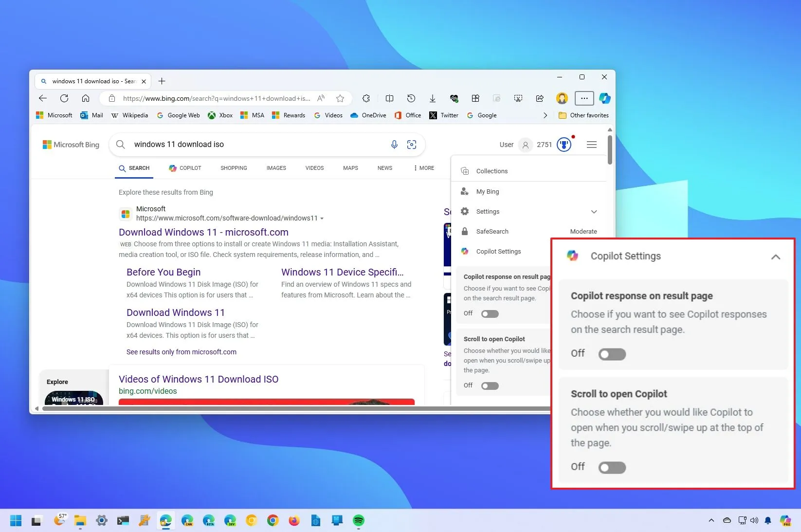Click the microphone voice search icon
This screenshot has height=532, width=801.
(x=394, y=145)
